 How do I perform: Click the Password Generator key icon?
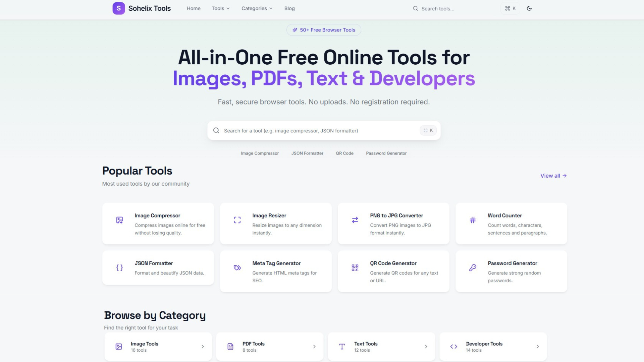[x=473, y=268]
